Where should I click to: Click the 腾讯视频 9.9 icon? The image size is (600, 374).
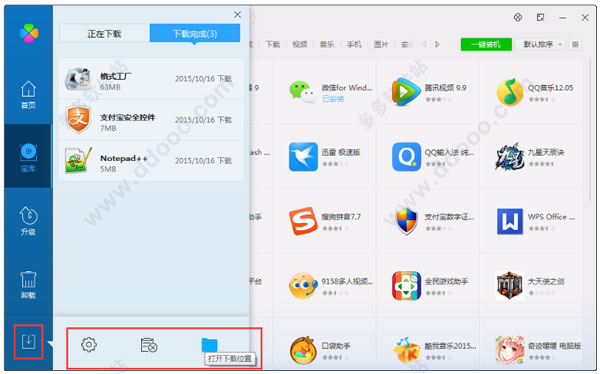tap(406, 91)
